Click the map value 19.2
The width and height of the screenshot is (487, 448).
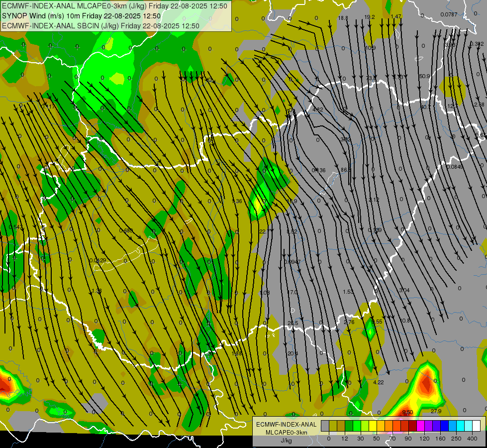370,17
